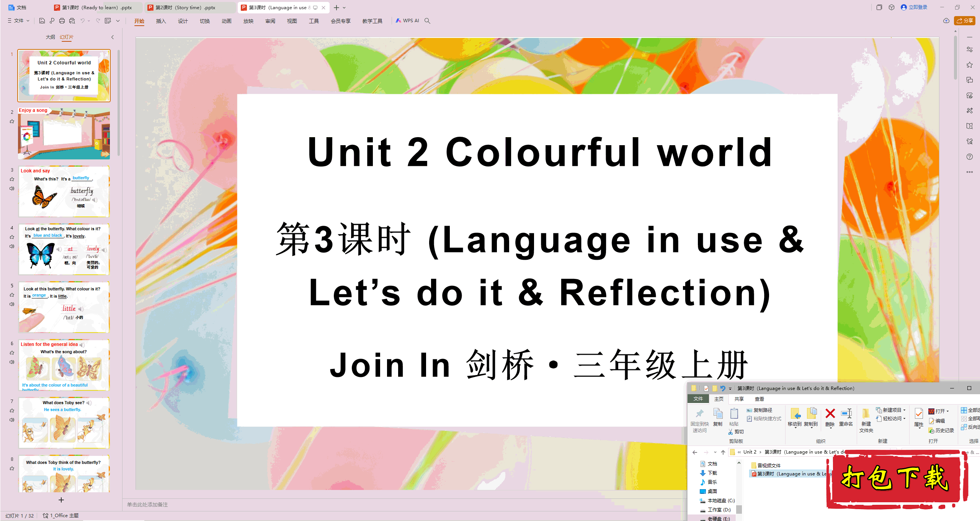This screenshot has width=980, height=521.
Task: Open the object properties sliders icon in right sidebar
Action: tap(970, 49)
